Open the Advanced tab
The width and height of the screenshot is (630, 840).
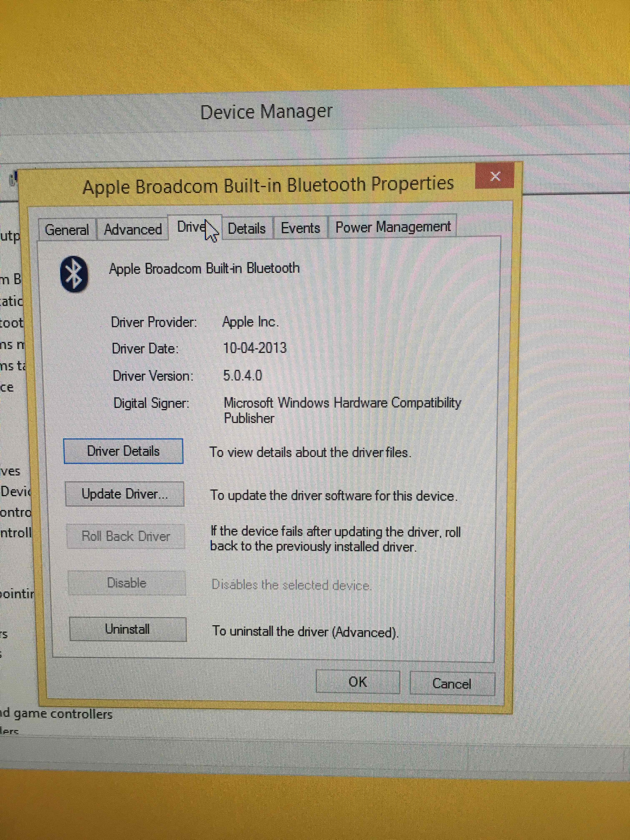(x=132, y=229)
